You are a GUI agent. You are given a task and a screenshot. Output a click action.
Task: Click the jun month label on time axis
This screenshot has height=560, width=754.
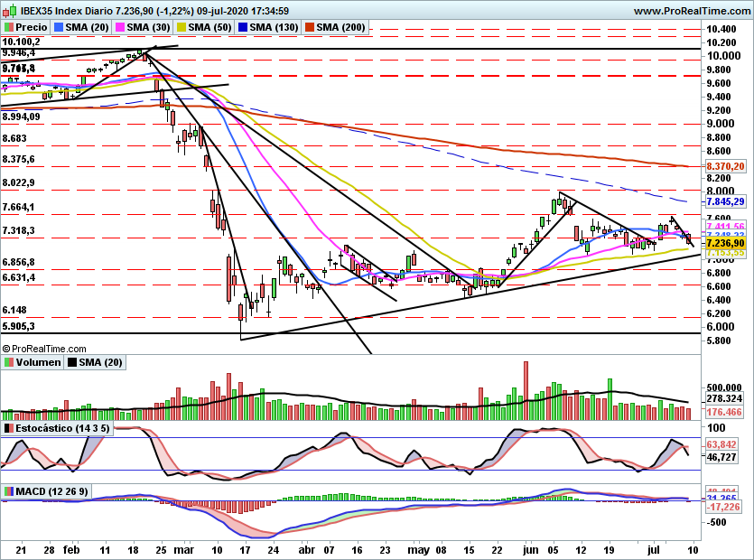pyautogui.click(x=530, y=550)
